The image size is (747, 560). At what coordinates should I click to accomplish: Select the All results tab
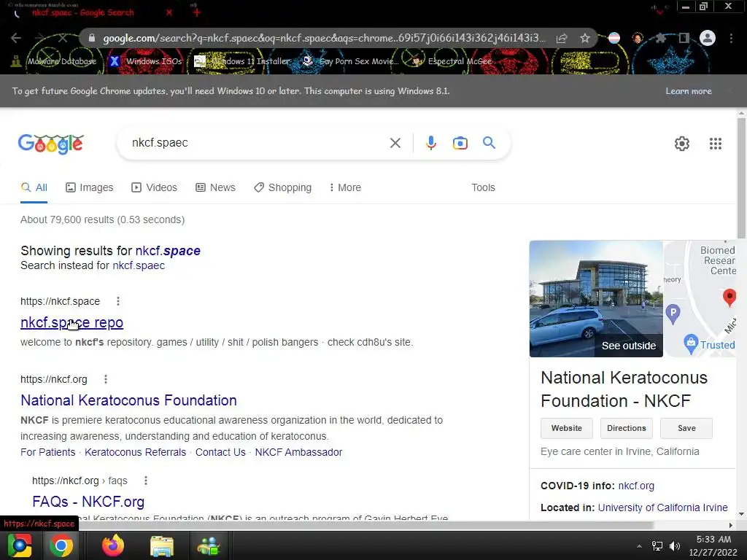(x=34, y=187)
